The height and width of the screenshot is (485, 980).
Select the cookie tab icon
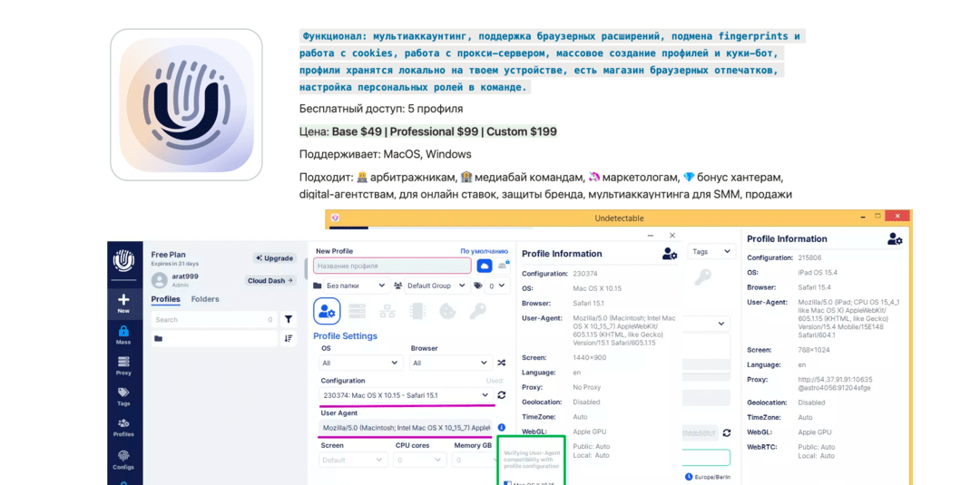[447, 311]
